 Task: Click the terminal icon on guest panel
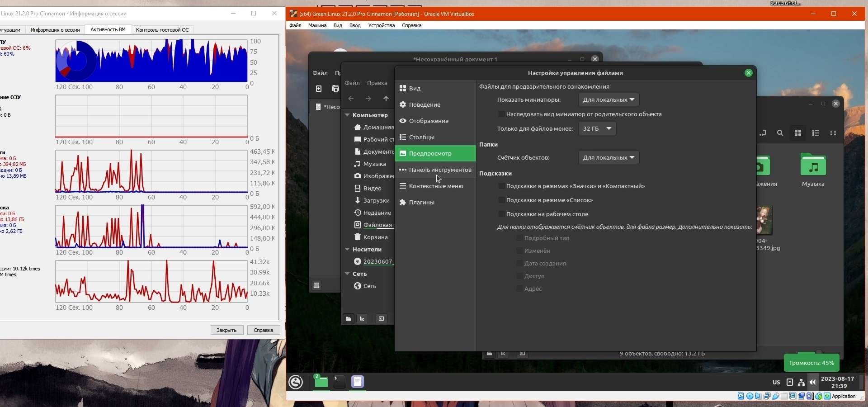339,382
